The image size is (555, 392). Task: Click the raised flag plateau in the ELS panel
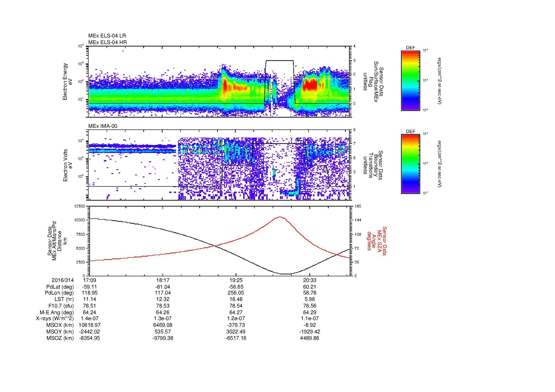[x=280, y=60]
